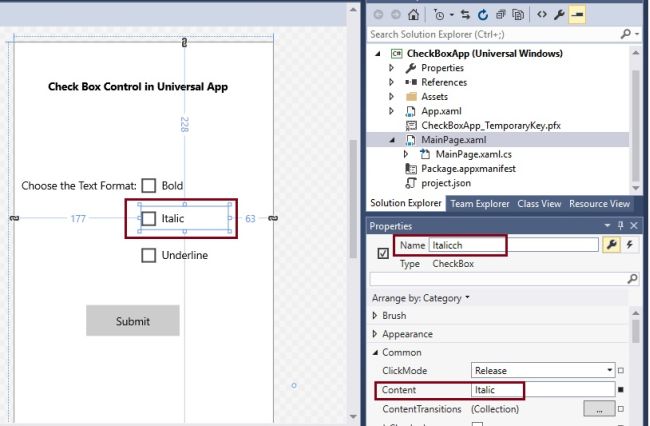The image size is (650, 426).
Task: Click the right margin chain-link icon near 63
Action: 273,218
